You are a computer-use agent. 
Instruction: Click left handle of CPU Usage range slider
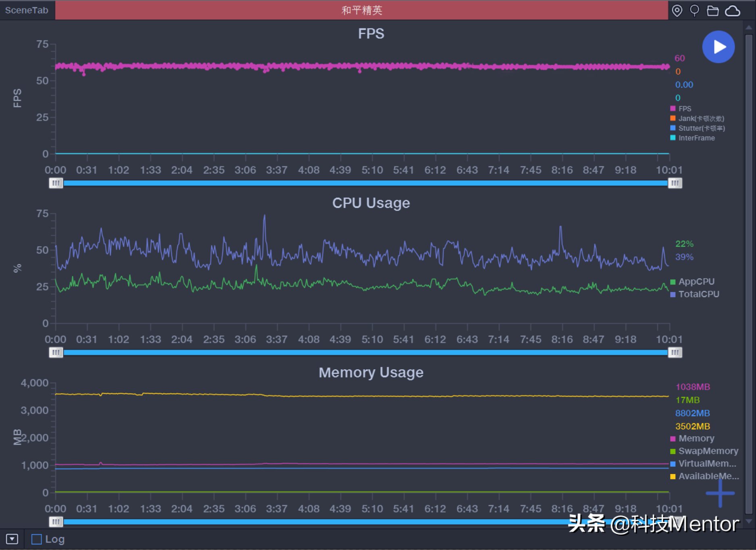(56, 353)
